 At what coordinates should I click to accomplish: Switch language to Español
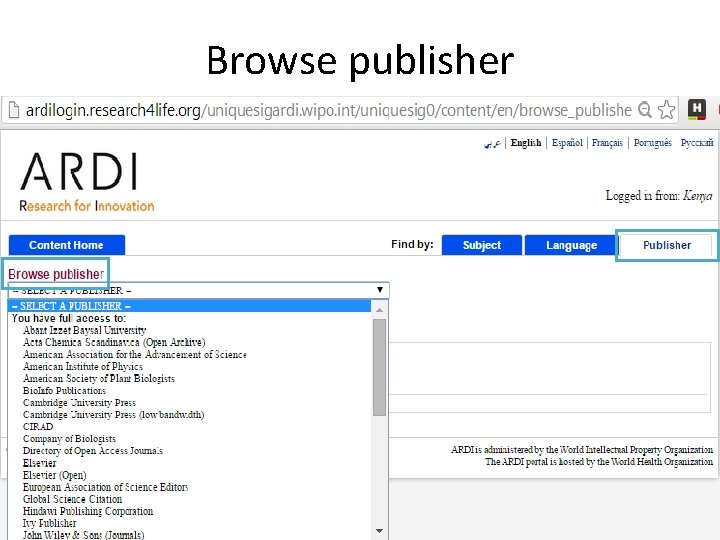(x=567, y=143)
